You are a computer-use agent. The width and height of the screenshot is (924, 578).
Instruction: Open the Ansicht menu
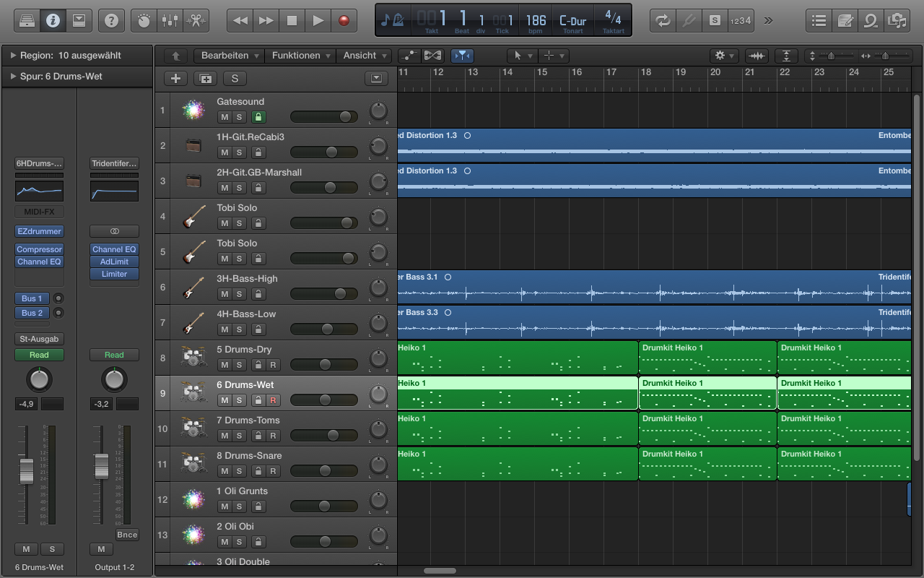coord(364,56)
